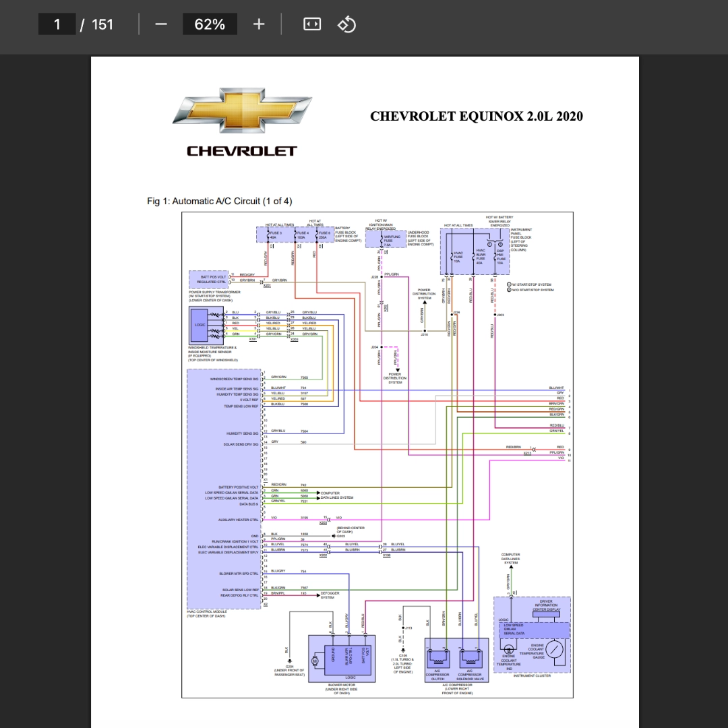Click the 'DEFOGGER SYSTEM' reference label

[330, 595]
